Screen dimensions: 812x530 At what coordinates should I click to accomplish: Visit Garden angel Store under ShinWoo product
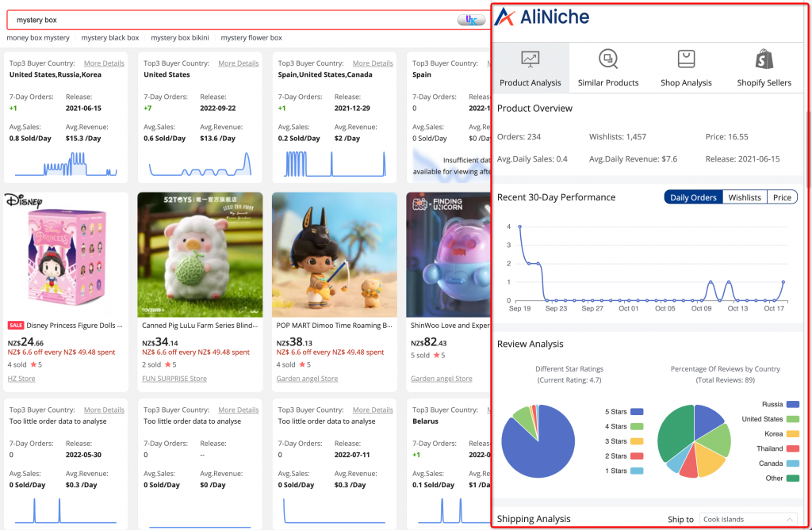pos(441,379)
